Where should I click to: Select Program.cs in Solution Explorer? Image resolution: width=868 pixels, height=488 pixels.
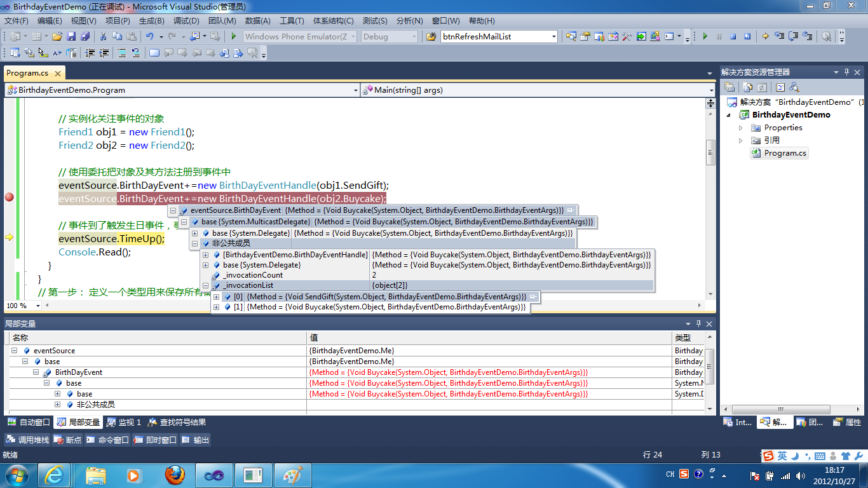785,153
